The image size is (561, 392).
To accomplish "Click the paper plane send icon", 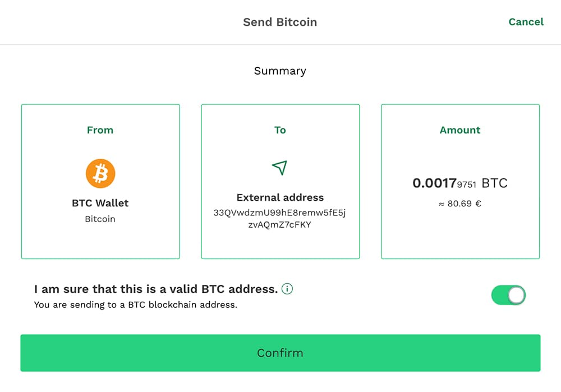I will pyautogui.click(x=280, y=167).
